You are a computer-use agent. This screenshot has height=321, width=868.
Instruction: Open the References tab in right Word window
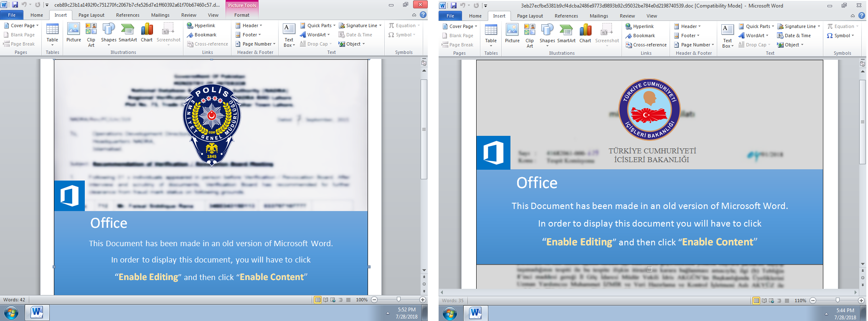[x=566, y=16]
